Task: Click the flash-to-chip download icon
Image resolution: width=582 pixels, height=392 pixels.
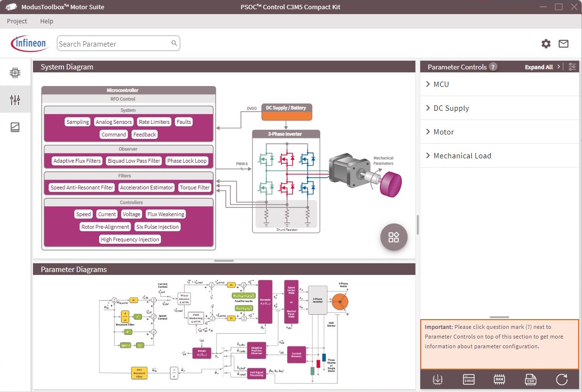Action: click(437, 379)
